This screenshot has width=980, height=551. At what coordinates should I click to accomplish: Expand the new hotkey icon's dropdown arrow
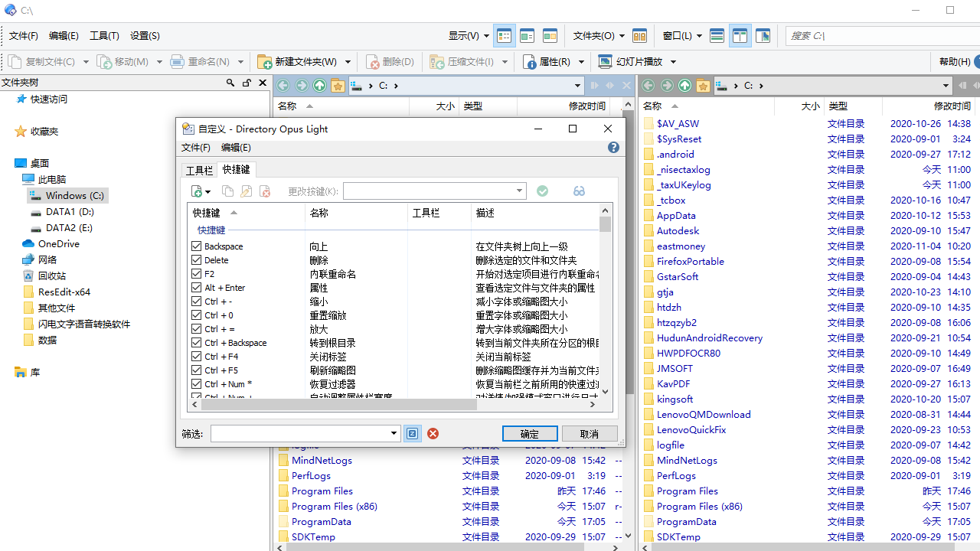(x=207, y=192)
